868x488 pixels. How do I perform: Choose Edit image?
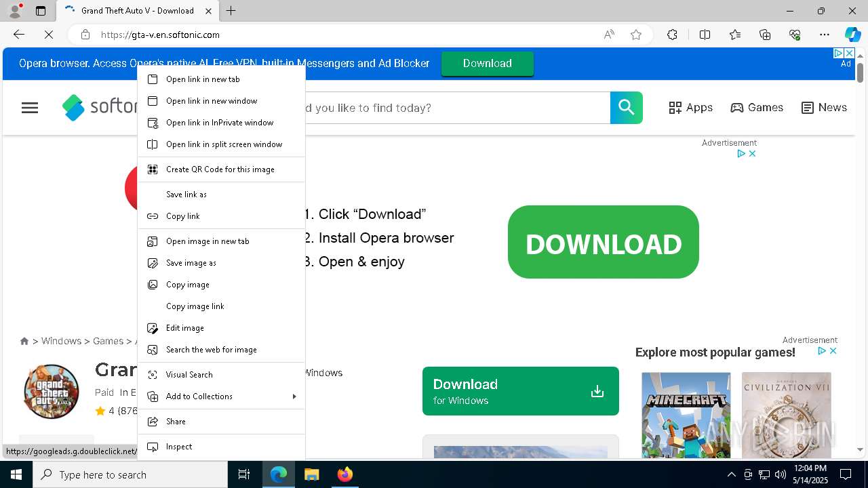(221, 328)
